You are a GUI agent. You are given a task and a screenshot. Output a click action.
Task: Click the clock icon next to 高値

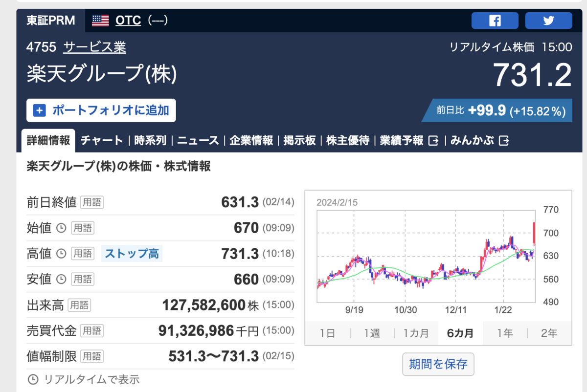pos(61,254)
